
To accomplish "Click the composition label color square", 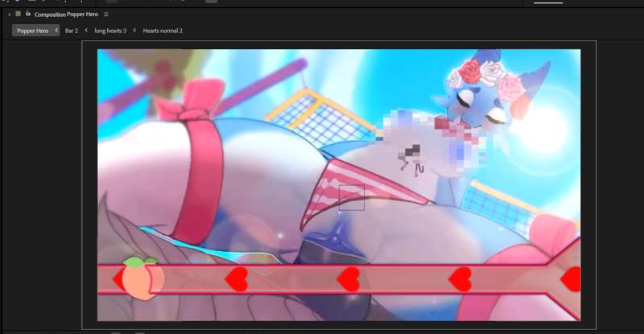I will click(x=19, y=14).
